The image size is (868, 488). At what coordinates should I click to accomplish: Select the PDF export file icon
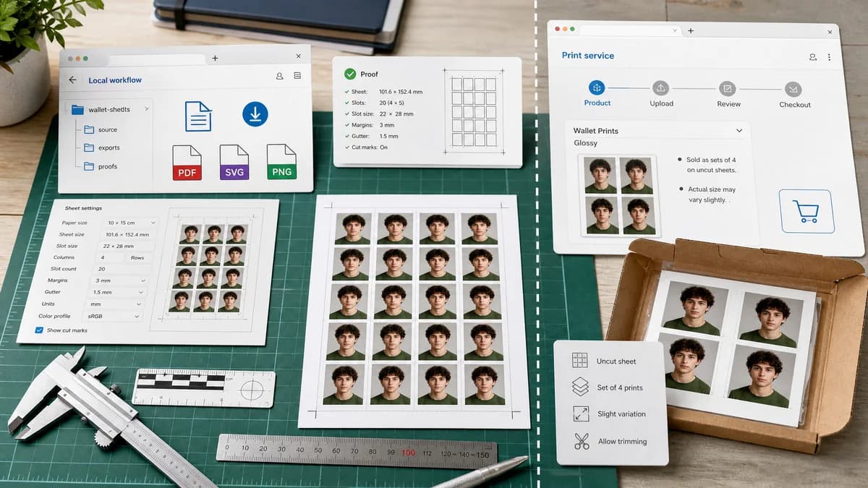[x=187, y=163]
